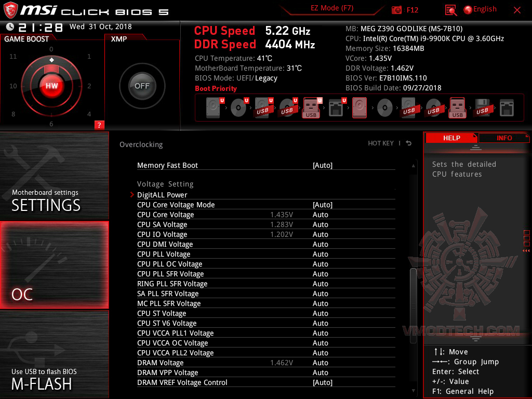Open the search/magnifier tool in the title bar
This screenshot has height=399, width=532.
click(450, 9)
